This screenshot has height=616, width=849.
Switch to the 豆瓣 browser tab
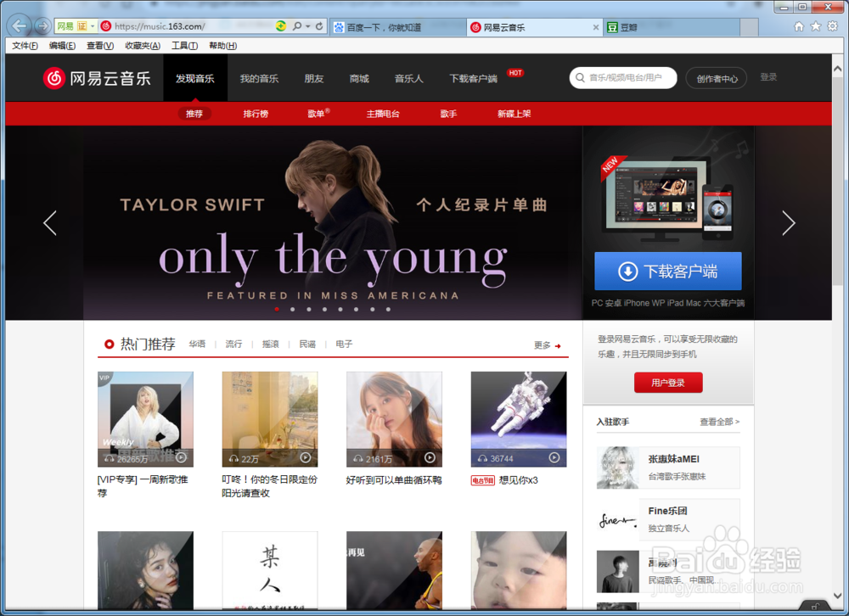[x=672, y=27]
